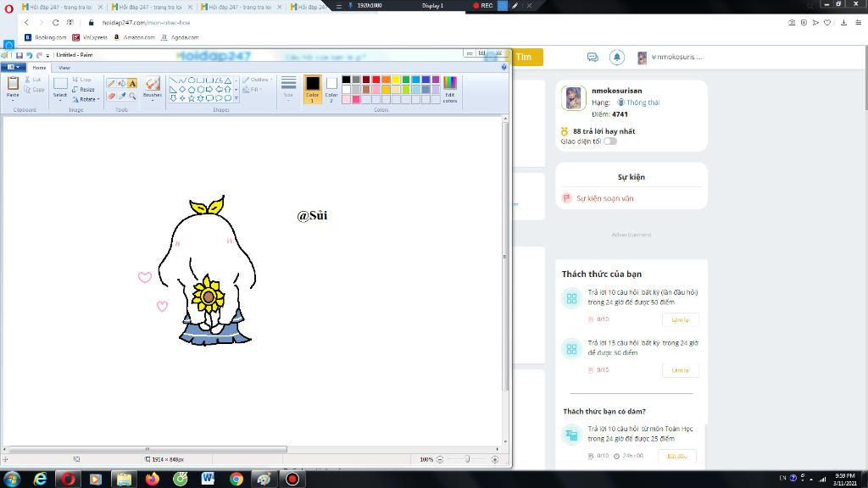Open the notification bell on hoidap247
This screenshot has height=488, width=868.
tap(617, 57)
